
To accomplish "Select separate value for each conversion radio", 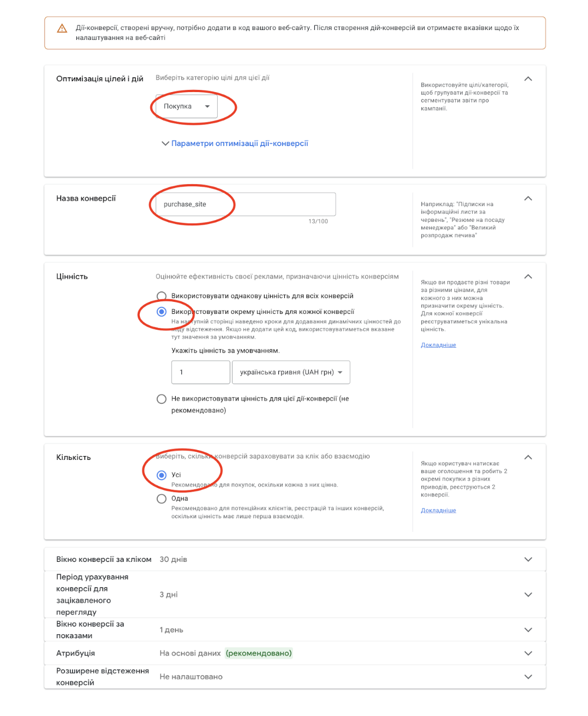I will [x=162, y=312].
